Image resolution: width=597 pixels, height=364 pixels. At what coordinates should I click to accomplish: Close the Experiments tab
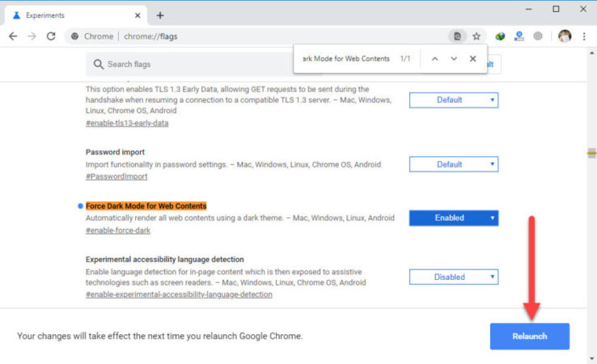coord(138,15)
